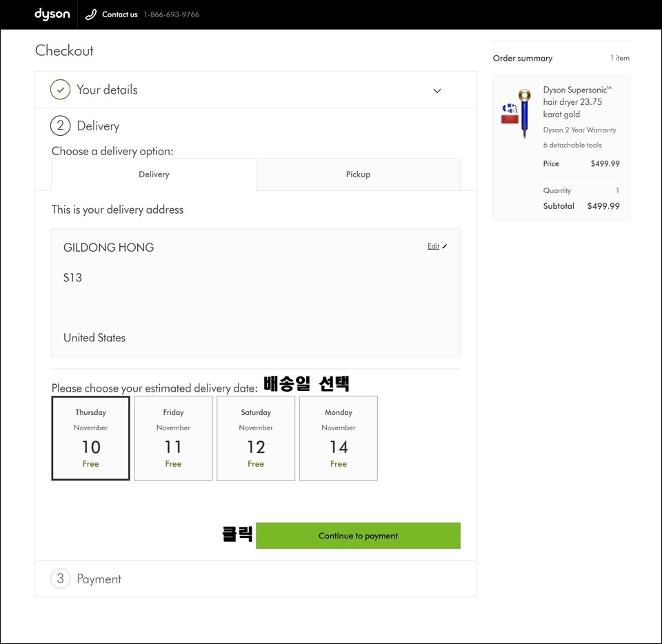Expand the Your details section chevron
Viewport: 662px width, 644px height.
coord(437,91)
